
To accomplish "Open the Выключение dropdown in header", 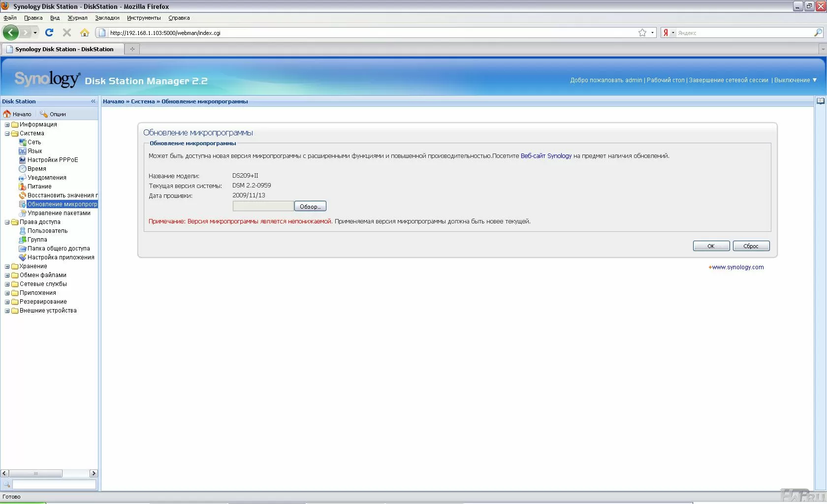I will tap(795, 80).
